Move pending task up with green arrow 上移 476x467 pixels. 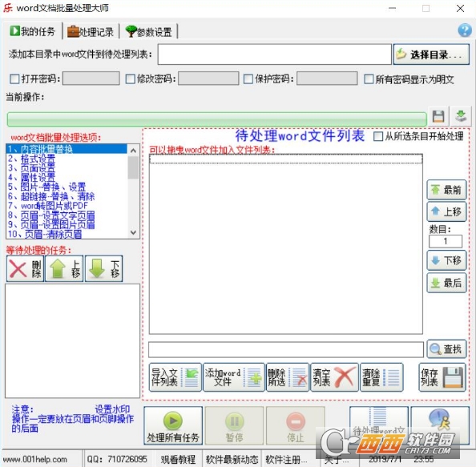point(64,269)
